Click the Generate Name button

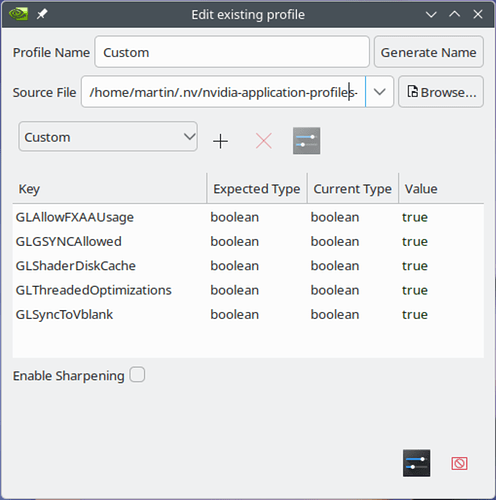(x=429, y=52)
